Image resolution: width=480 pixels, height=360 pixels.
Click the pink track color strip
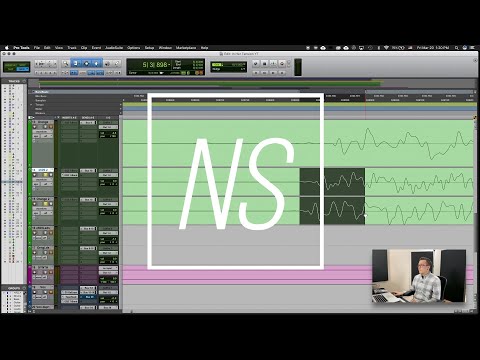[x=29, y=275]
